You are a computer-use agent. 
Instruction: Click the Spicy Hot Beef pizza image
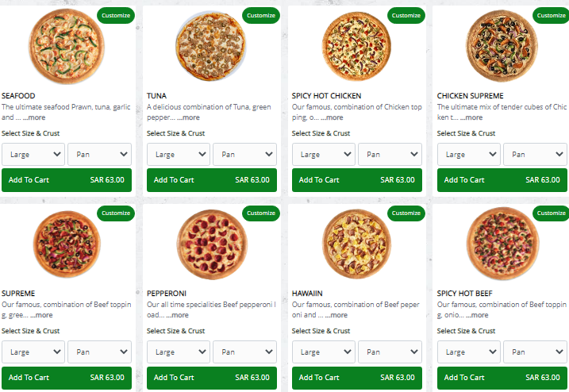[502, 244]
